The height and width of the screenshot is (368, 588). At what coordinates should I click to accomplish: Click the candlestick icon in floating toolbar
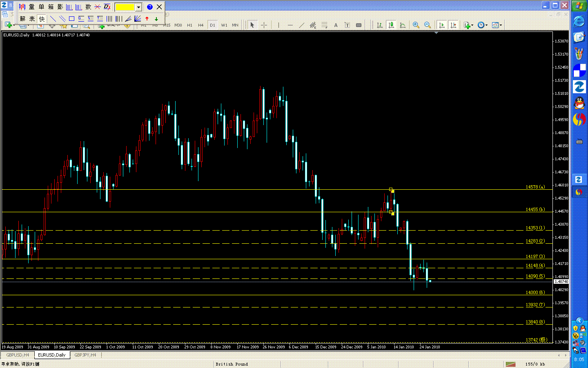22,7
